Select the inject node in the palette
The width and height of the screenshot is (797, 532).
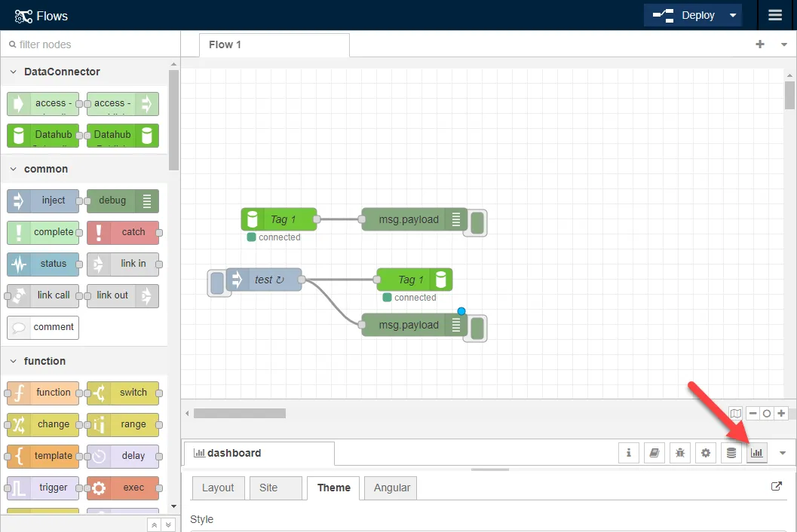tap(43, 200)
